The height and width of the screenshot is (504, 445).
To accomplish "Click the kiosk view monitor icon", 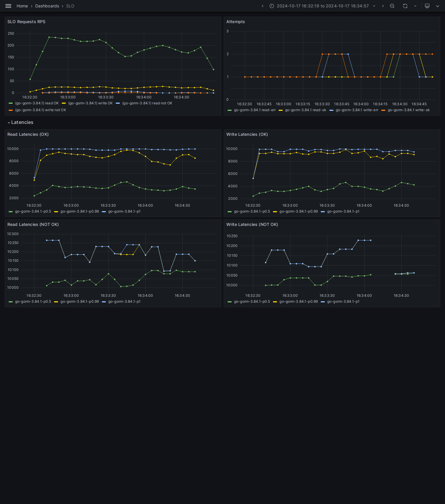I will click(427, 6).
